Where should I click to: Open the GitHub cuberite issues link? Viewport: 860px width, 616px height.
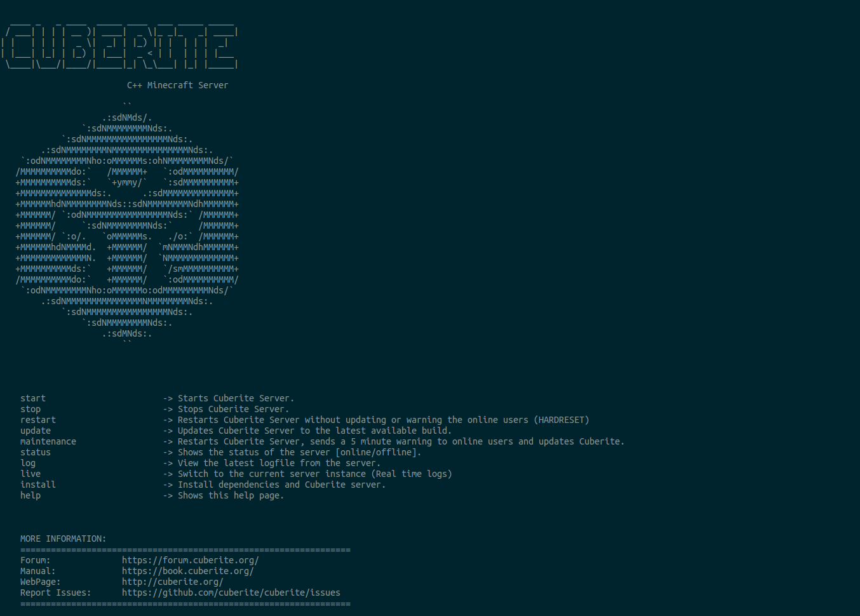pyautogui.click(x=231, y=593)
